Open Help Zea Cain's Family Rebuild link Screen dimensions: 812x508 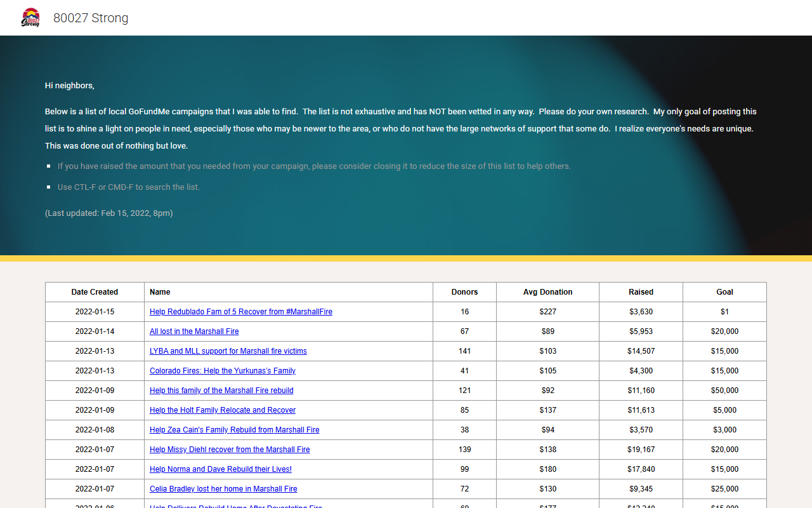[235, 430]
